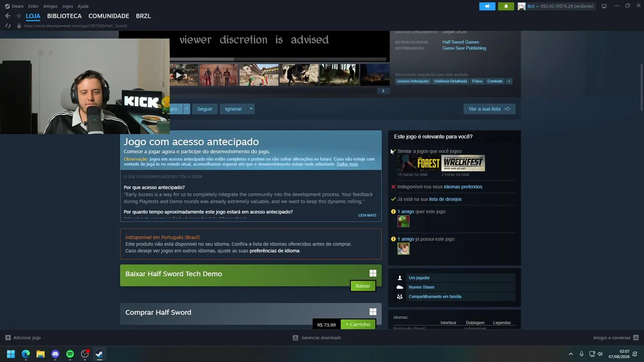Click the plus icon beside Adicionar jogo
Screen dimensions: 644x362
(x=8, y=338)
